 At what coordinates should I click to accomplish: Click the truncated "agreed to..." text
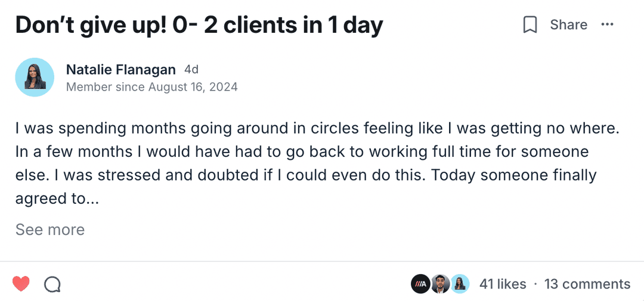point(57,199)
